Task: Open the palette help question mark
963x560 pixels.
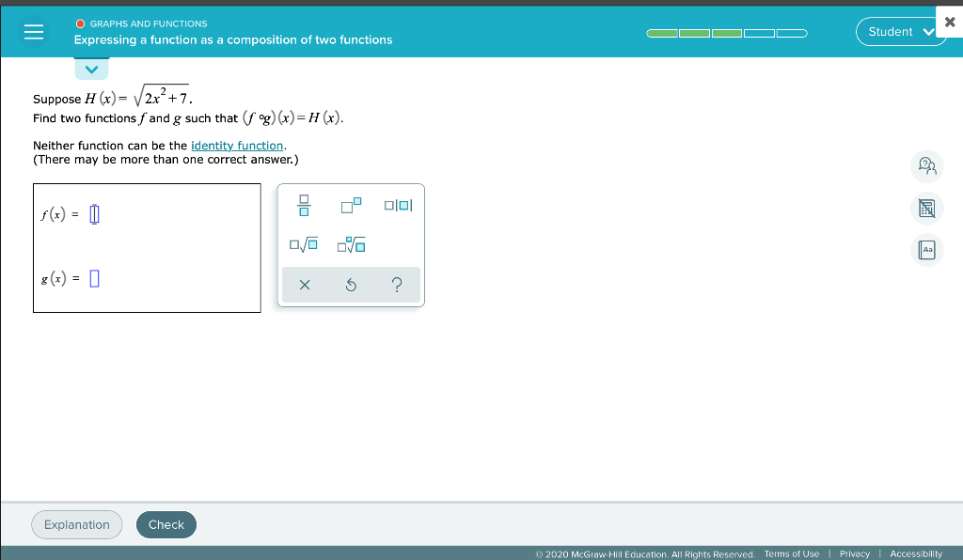Action: coord(395,284)
